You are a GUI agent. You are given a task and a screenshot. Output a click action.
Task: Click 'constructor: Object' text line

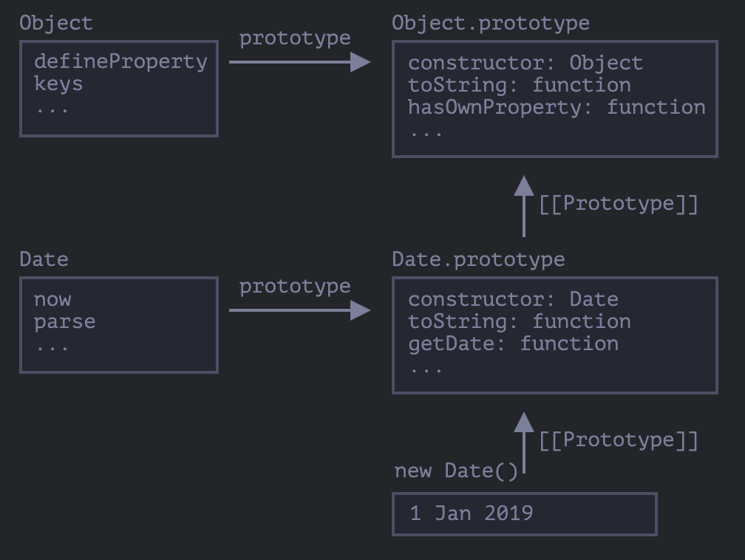coord(525,63)
